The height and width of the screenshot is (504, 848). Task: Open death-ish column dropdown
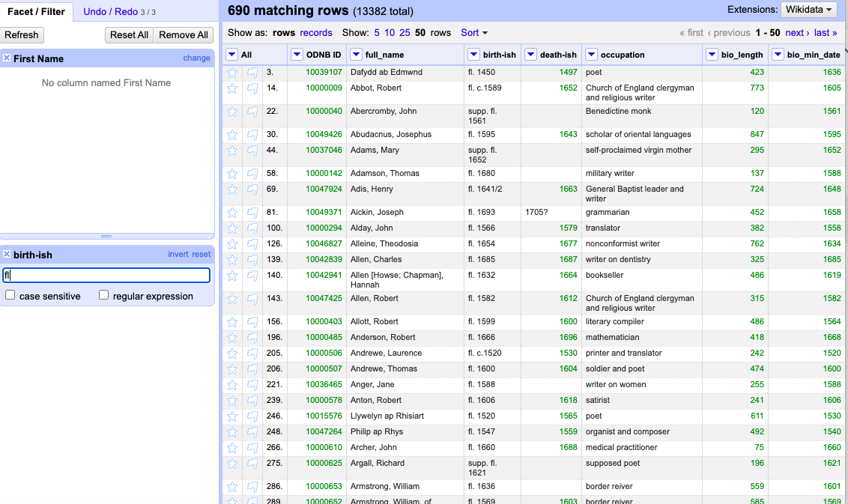click(x=530, y=55)
